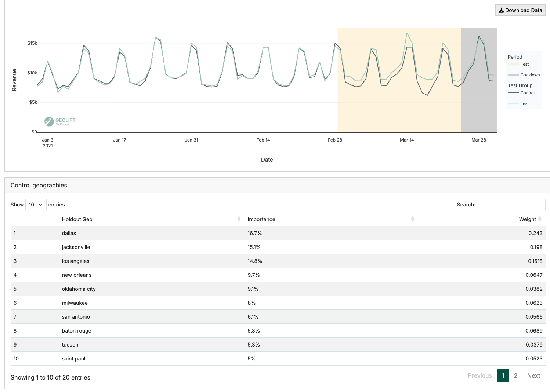Select the los angeles table row
Viewport: 550px width, 392px height.
click(x=76, y=261)
